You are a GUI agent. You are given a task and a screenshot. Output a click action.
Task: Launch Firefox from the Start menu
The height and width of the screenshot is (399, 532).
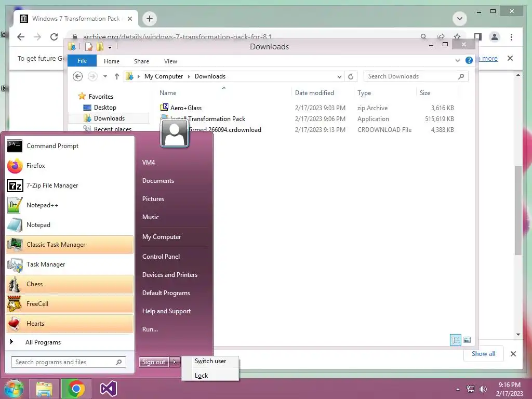(70, 166)
